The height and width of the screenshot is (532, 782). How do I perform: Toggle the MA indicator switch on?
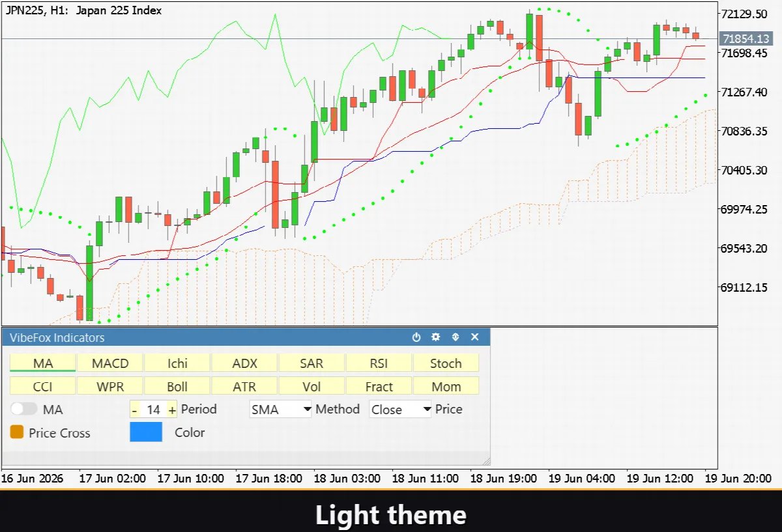[x=25, y=410]
